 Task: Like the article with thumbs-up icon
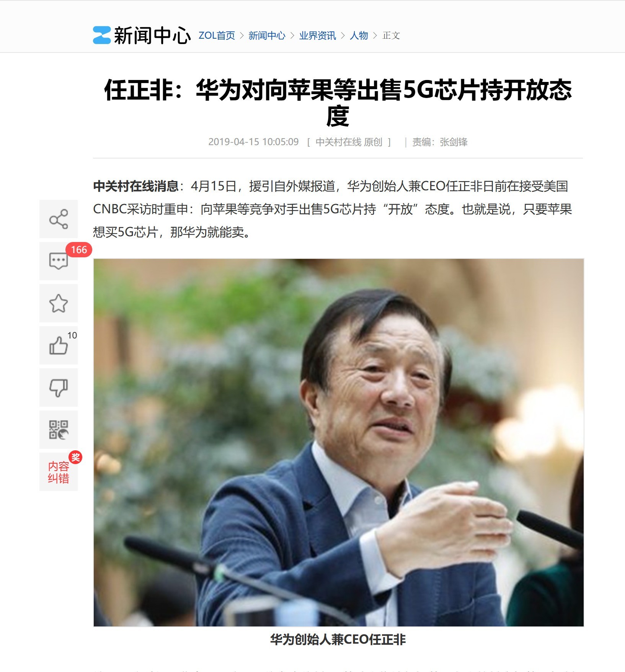coord(59,345)
